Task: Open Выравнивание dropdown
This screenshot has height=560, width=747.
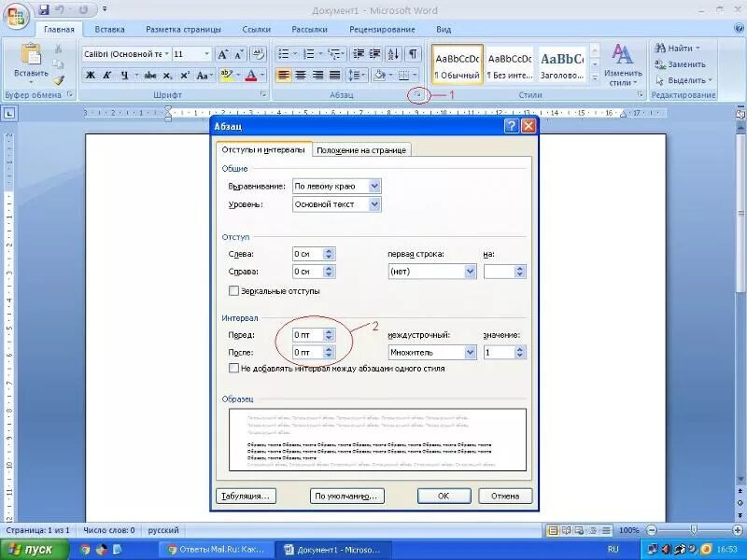Action: (x=374, y=186)
